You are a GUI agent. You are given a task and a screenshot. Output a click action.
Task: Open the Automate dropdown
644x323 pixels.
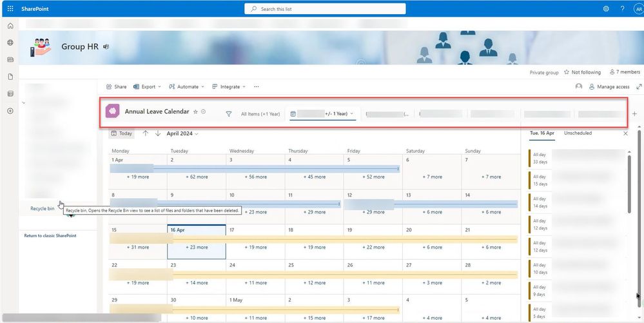[x=186, y=86]
